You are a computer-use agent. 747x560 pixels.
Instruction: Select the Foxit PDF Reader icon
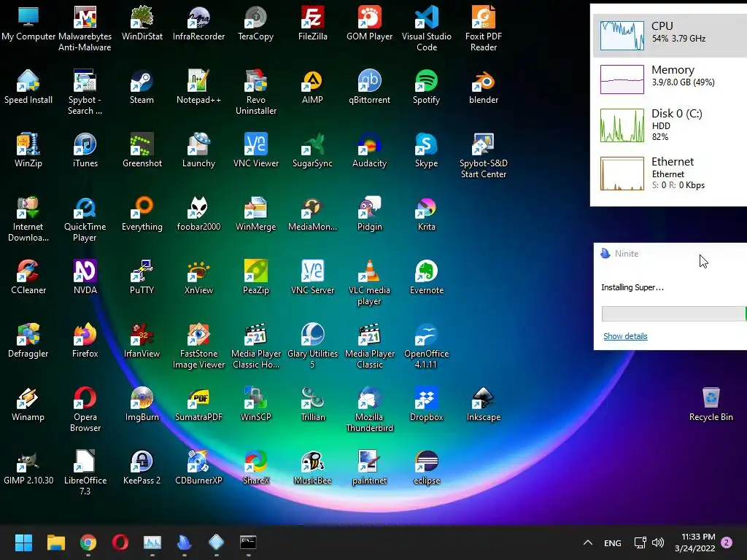484,28
